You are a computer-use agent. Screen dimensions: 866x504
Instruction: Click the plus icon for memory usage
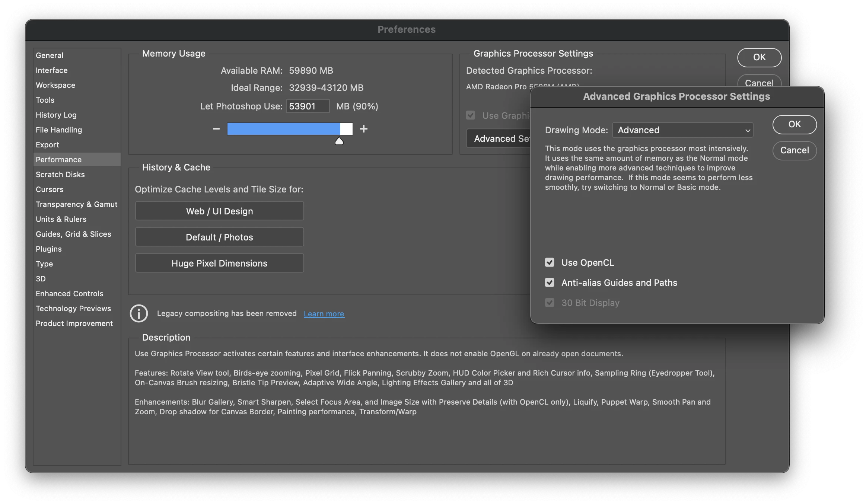(364, 129)
